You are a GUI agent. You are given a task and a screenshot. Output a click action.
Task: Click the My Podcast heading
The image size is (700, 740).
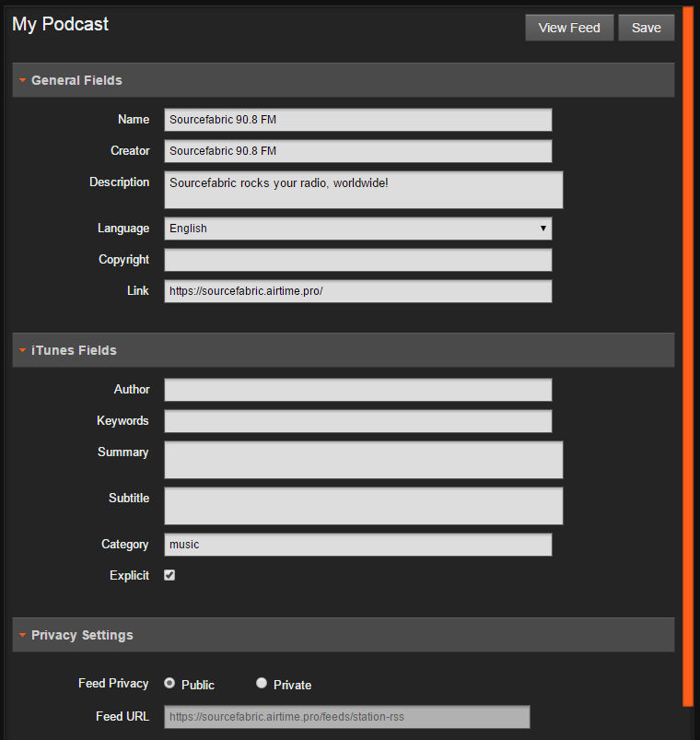tap(61, 25)
